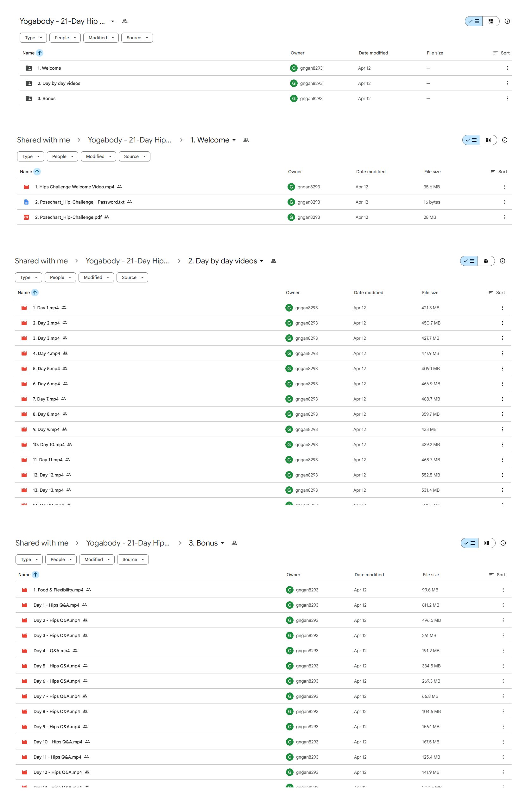Screen dimensions: 532x808
Task: Open file '7. Day 7.mp4'
Action: [46, 399]
